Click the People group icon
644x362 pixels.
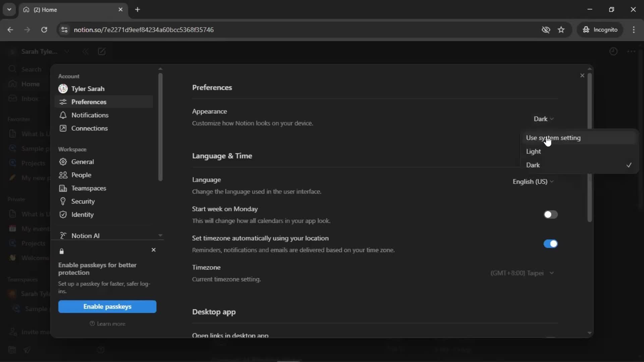pyautogui.click(x=63, y=175)
